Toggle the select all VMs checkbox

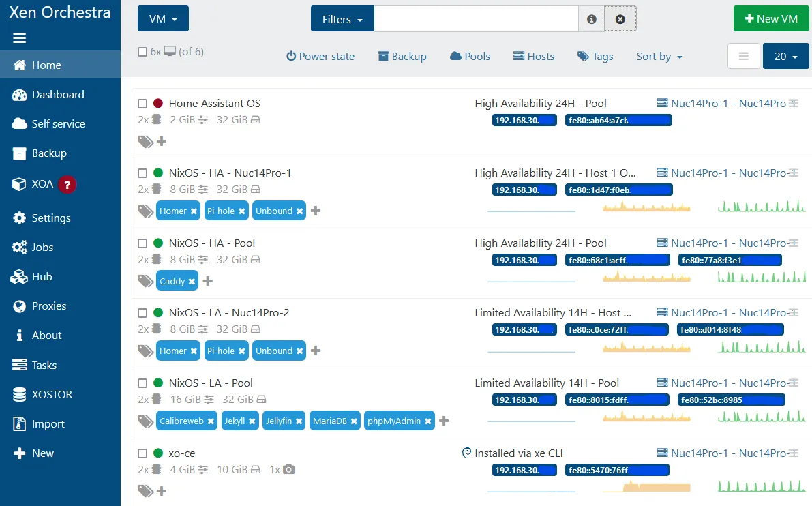tap(142, 52)
